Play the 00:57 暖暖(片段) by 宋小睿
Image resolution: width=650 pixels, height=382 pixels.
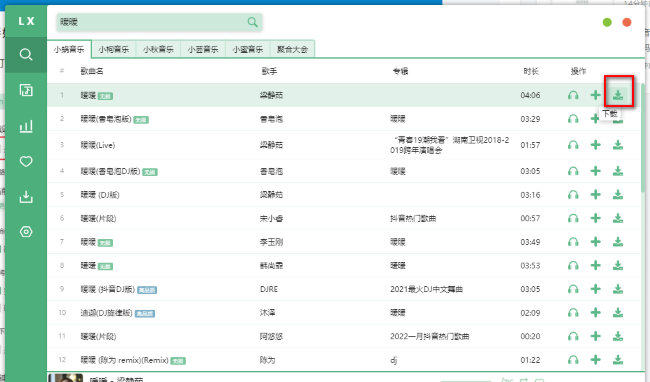[573, 218]
